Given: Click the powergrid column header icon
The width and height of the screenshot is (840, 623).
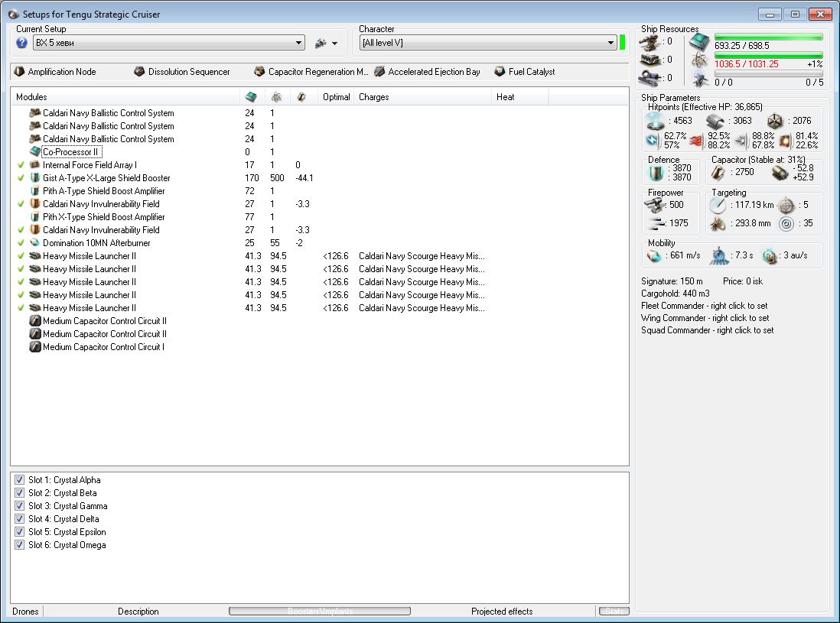Looking at the screenshot, I should coord(276,97).
